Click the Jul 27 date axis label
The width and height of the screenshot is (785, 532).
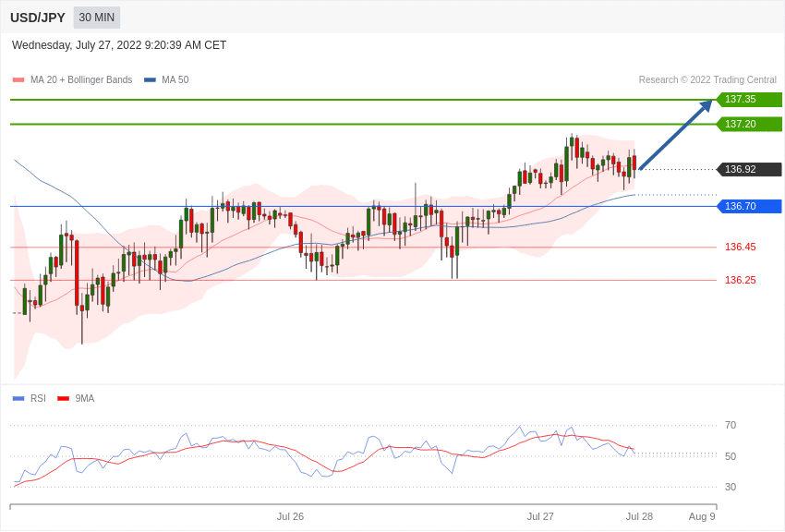[x=540, y=516]
